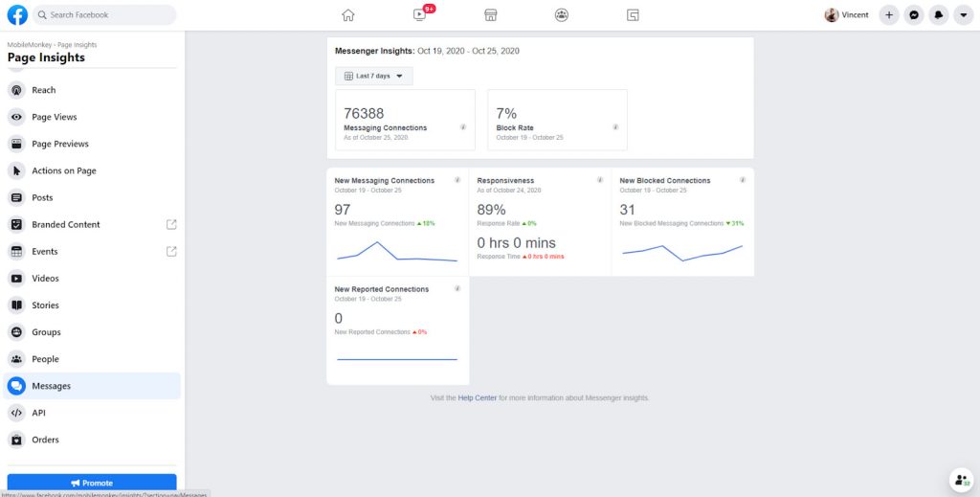
Task: Click the New Blocked Connections line chart
Action: pos(682,253)
